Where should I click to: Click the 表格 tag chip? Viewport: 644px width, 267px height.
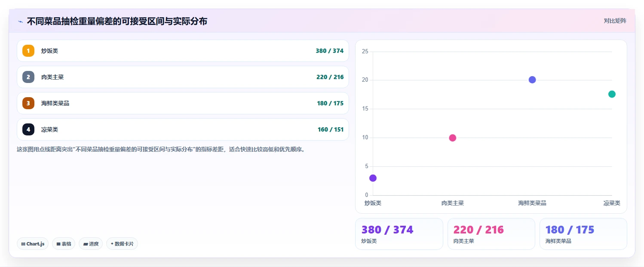[64, 244]
